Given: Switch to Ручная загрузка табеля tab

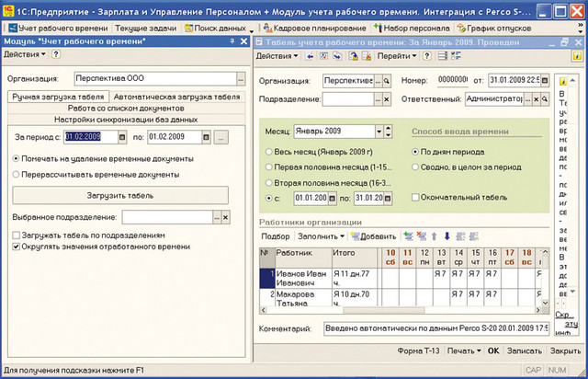Looking at the screenshot, I should (58, 97).
